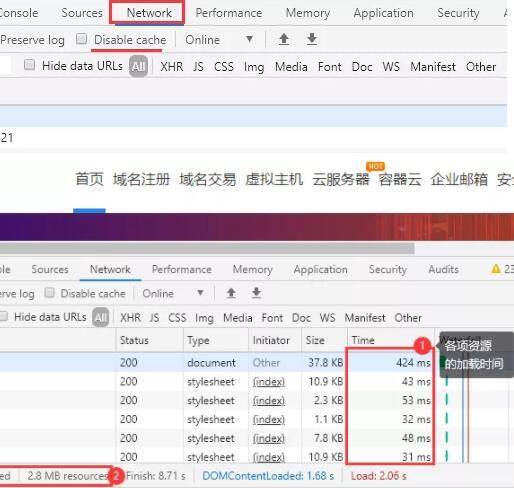Open the Audits tab in lower DevTools

coord(443,269)
